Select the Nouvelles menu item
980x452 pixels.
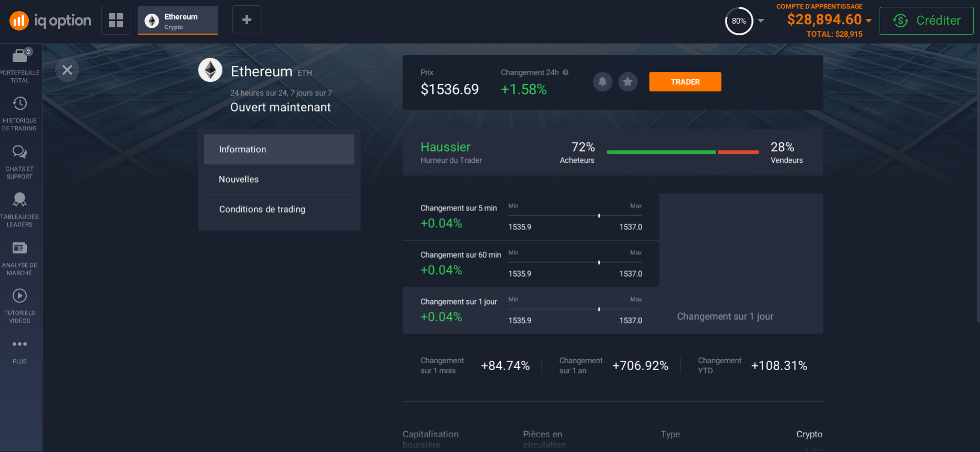coord(279,180)
